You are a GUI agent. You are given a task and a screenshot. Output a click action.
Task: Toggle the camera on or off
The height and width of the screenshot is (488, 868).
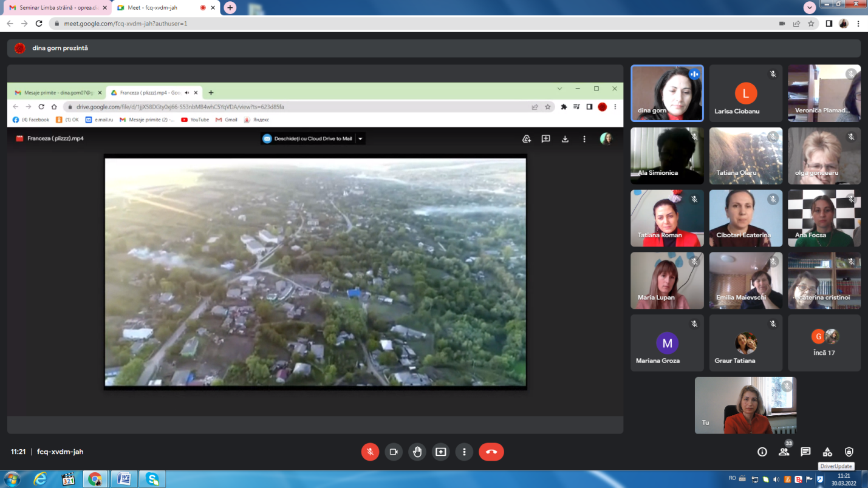click(394, 452)
